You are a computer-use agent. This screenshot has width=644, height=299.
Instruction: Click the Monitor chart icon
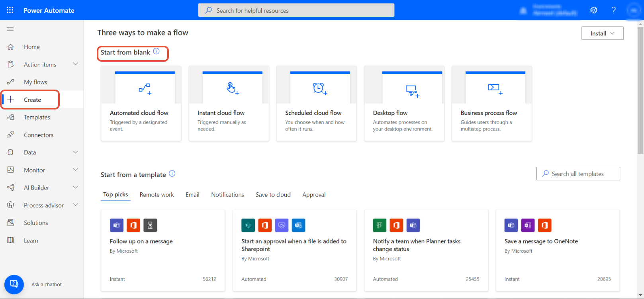click(x=11, y=170)
